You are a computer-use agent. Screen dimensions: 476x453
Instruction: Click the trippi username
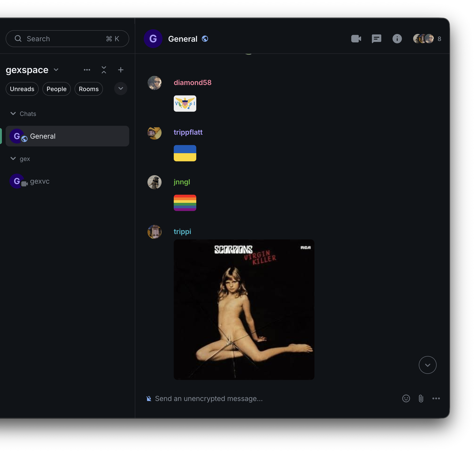[182, 231]
